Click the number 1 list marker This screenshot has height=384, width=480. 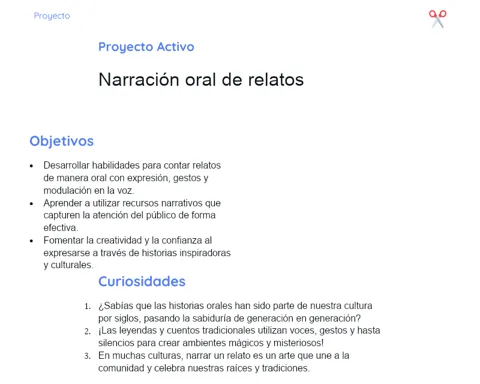click(x=87, y=306)
